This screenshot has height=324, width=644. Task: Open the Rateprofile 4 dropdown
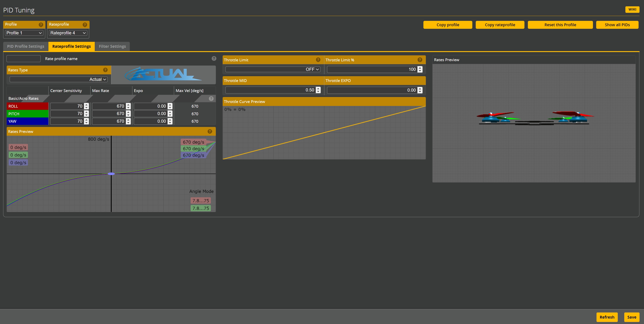point(68,33)
